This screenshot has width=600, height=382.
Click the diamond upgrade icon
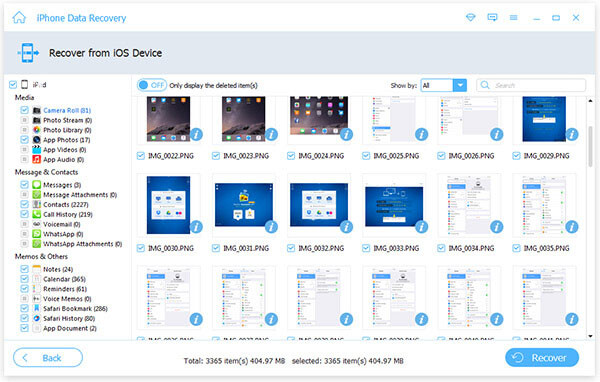(x=471, y=18)
